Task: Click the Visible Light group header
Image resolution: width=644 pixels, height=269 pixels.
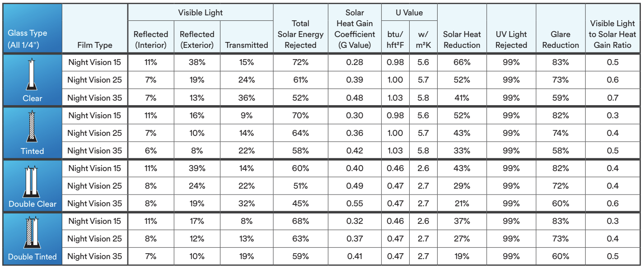Action: (201, 13)
